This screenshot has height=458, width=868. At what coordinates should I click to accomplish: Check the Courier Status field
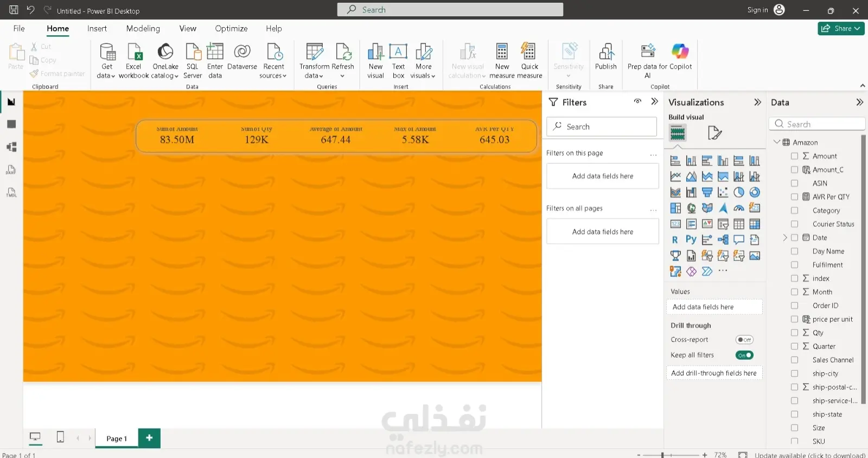[x=794, y=224]
